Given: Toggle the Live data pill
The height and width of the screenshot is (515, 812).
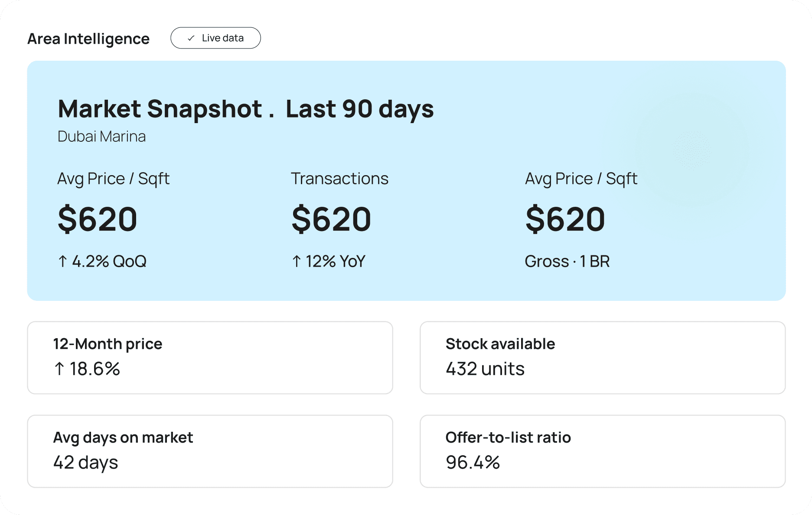Looking at the screenshot, I should (x=215, y=38).
